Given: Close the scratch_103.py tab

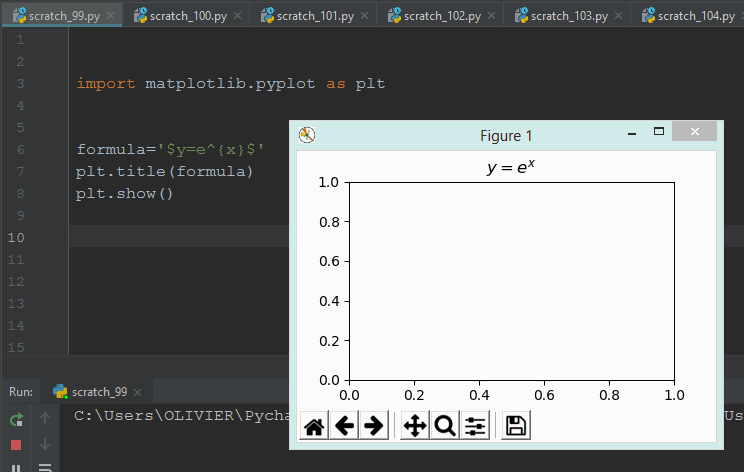Looking at the screenshot, I should [619, 16].
